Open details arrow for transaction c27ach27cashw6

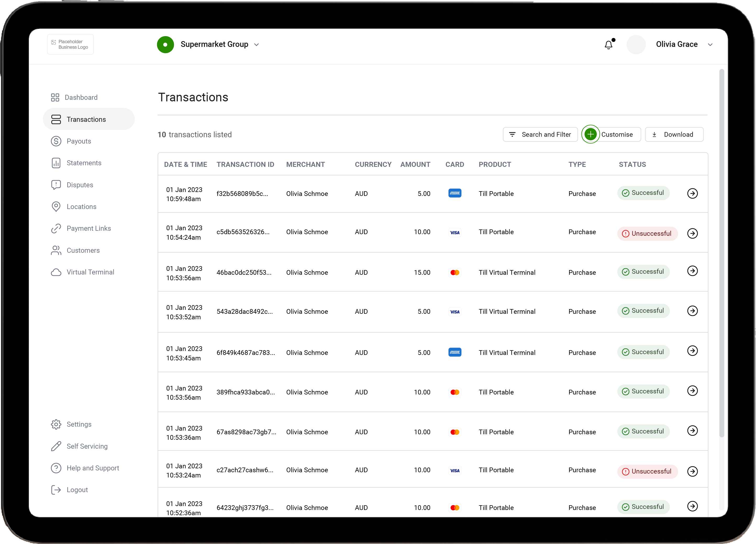pos(692,471)
